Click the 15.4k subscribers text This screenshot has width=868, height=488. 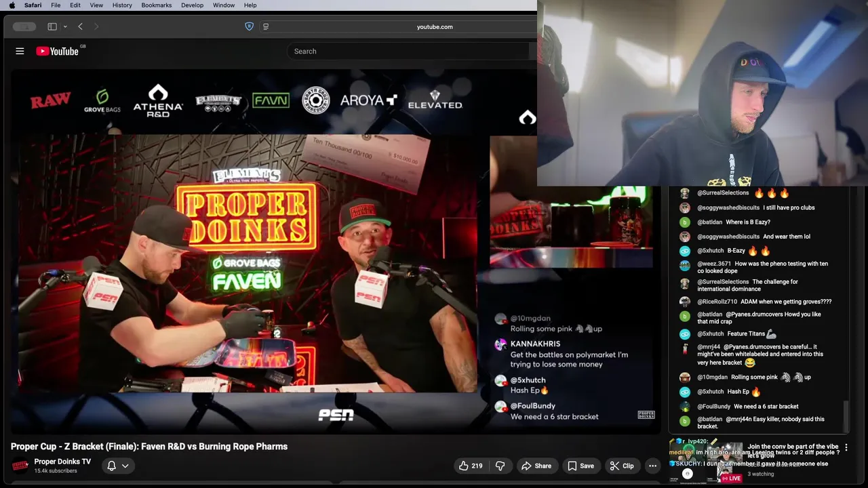[56, 471]
